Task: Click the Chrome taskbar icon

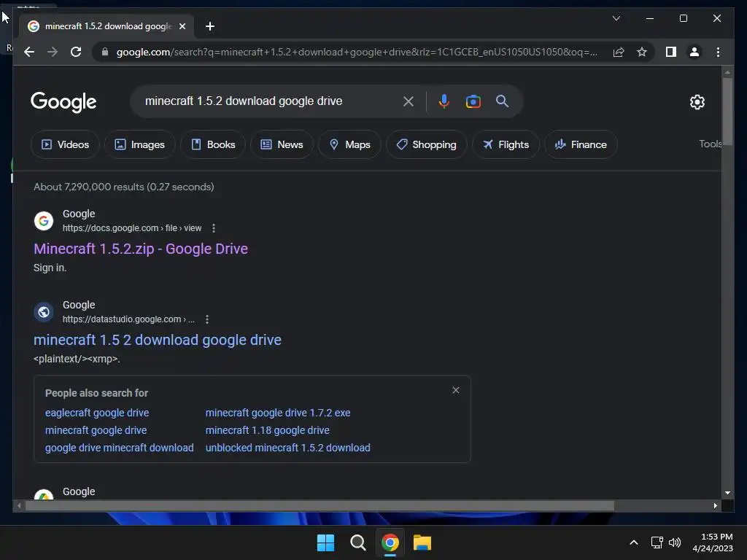Action: tap(390, 542)
